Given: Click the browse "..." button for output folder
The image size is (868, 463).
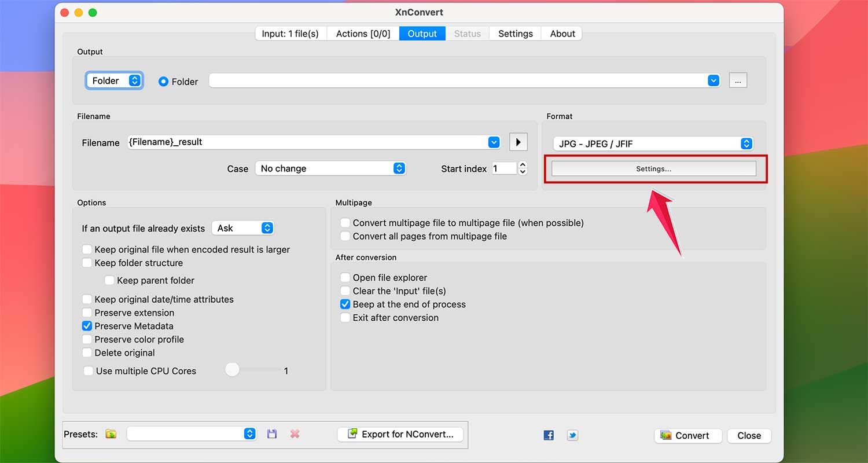Looking at the screenshot, I should 738,80.
